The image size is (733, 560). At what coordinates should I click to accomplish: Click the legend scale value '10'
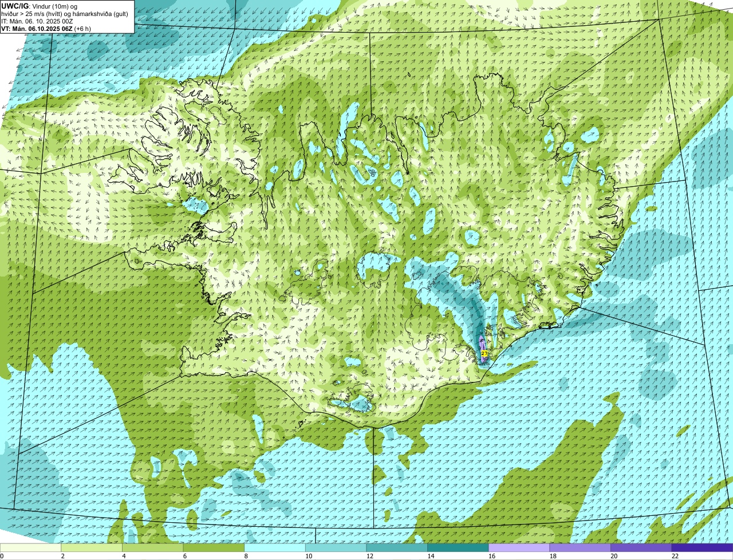point(309,556)
